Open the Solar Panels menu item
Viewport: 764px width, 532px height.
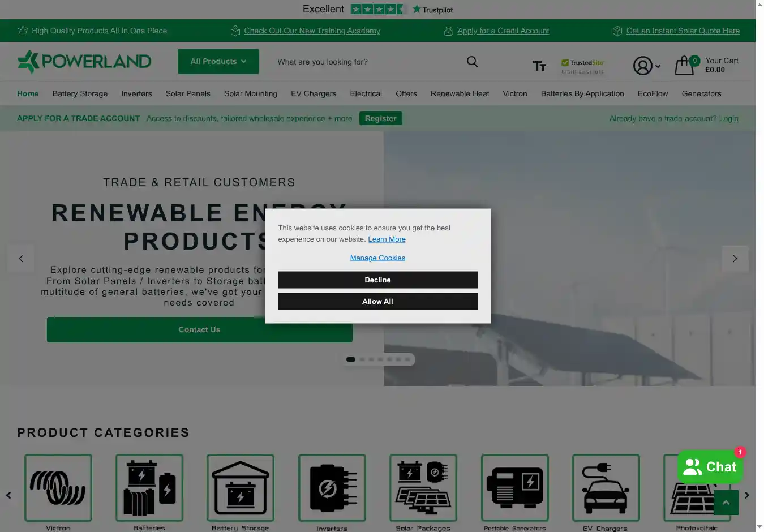(188, 93)
